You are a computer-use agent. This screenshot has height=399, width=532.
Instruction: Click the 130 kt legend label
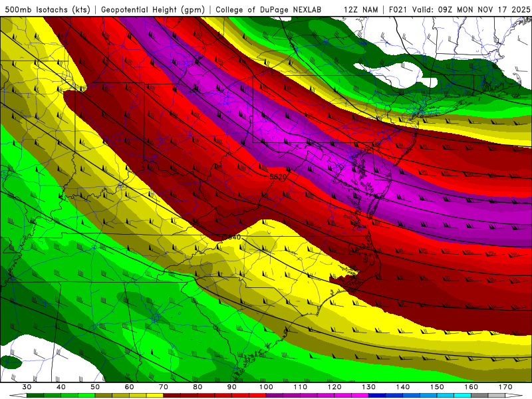click(368, 387)
